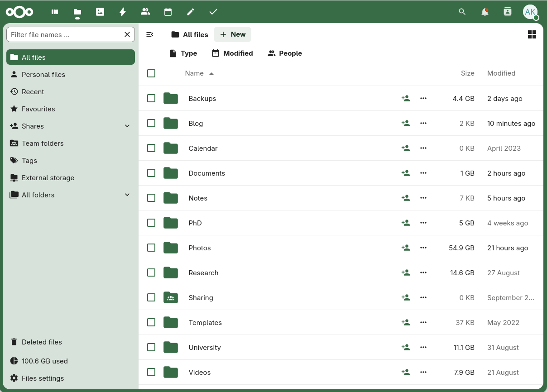Collapse the All folders section
Viewport: 547px width, 392px height.
(x=127, y=195)
